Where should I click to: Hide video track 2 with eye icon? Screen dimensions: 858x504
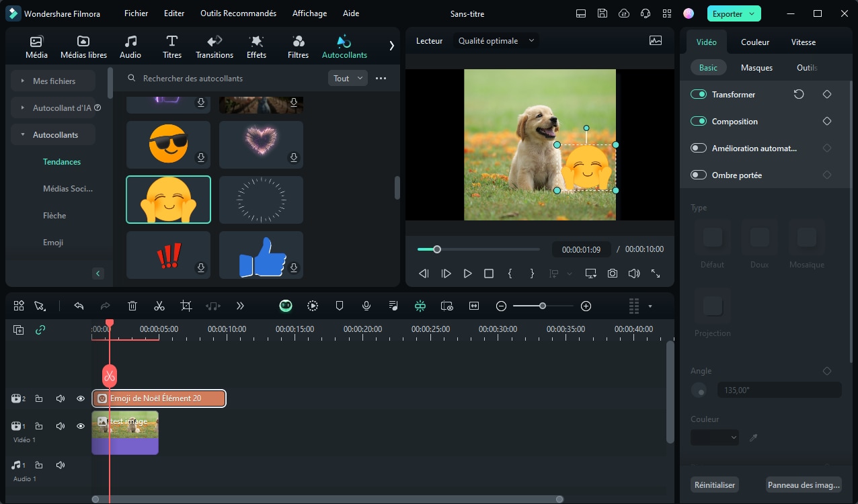click(81, 398)
